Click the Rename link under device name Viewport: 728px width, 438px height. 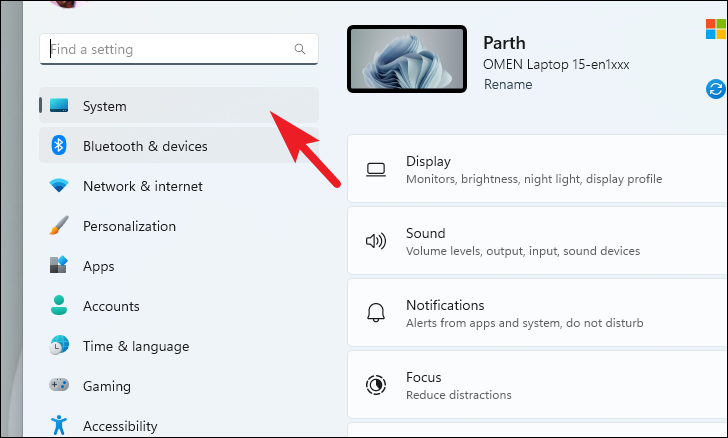[x=508, y=85]
